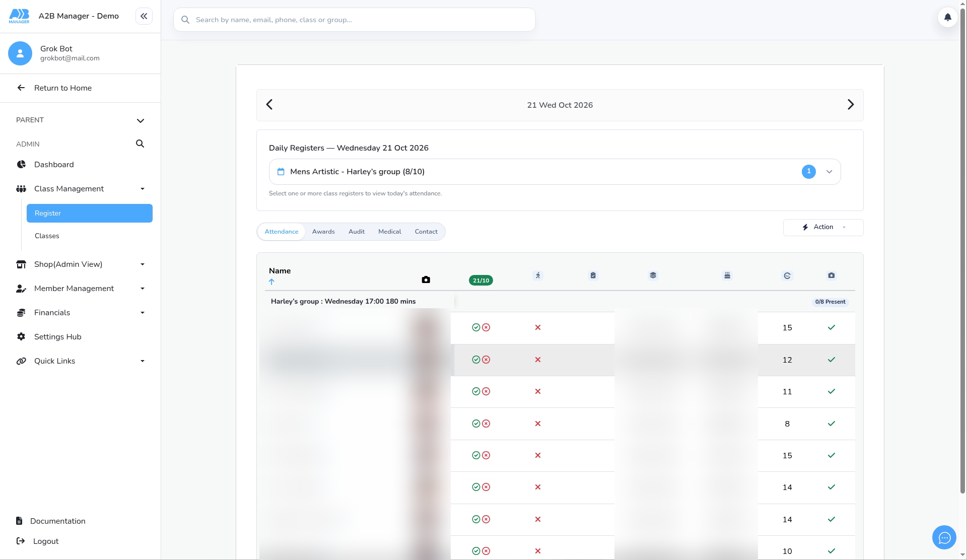The width and height of the screenshot is (967, 560).
Task: Open the Action dropdown
Action: (x=823, y=227)
